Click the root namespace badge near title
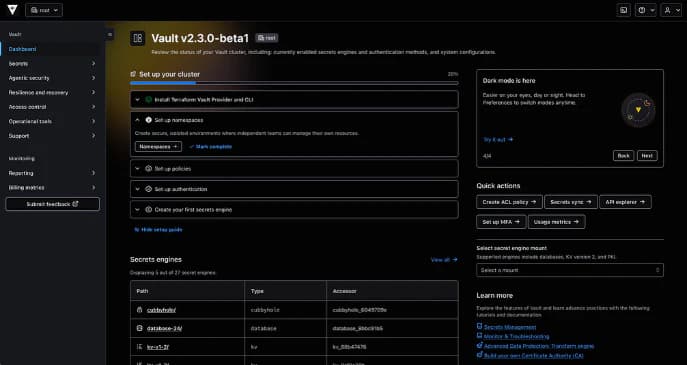Viewport: 687px width, 365px height. click(x=266, y=38)
